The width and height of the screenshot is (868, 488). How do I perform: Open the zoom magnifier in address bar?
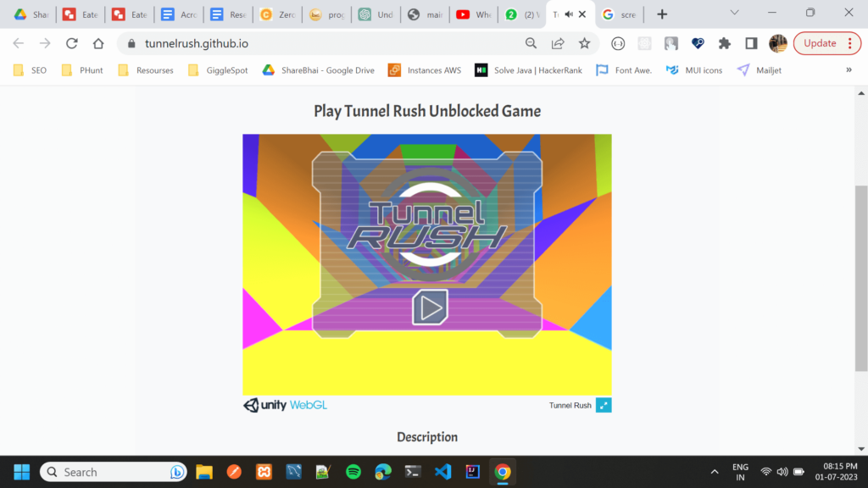531,43
